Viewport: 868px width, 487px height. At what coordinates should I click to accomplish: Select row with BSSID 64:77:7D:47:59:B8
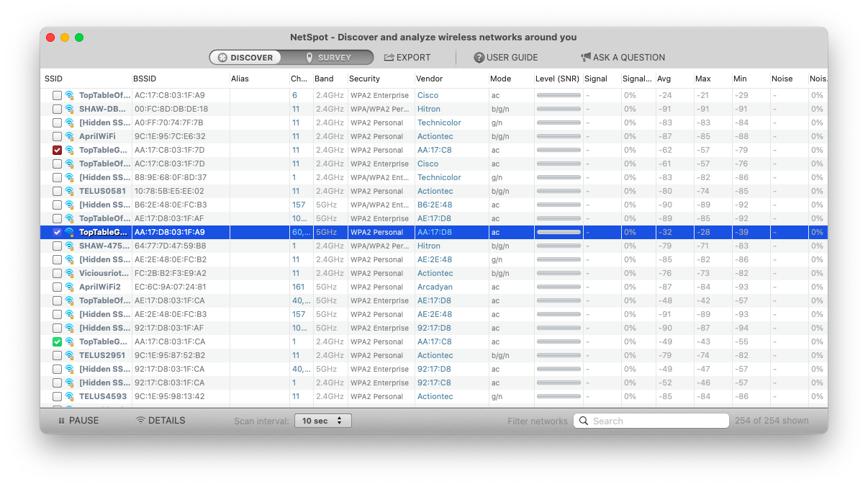(434, 246)
